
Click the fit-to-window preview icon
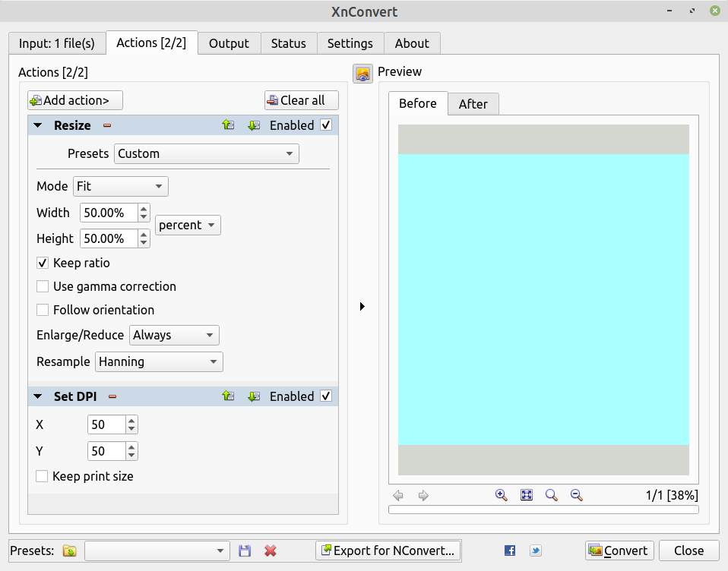click(527, 495)
